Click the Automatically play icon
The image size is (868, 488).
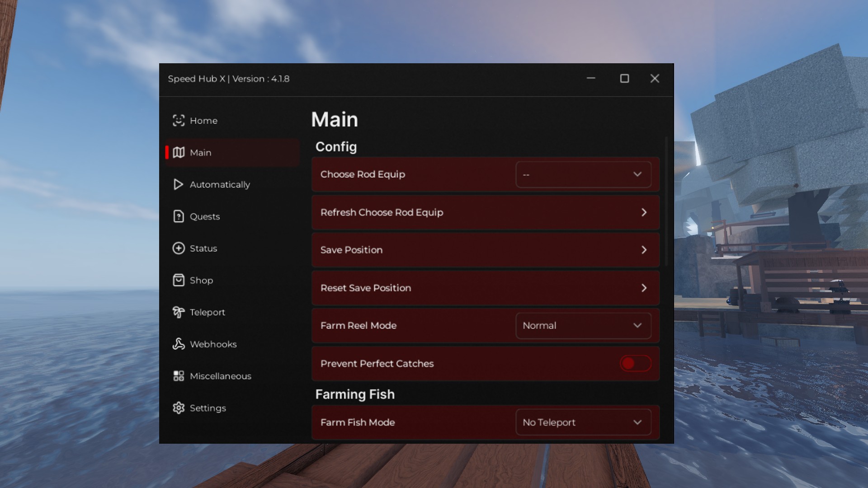(x=178, y=184)
